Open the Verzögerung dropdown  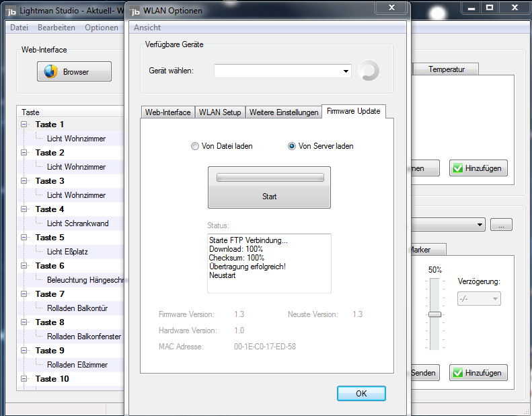coord(479,298)
